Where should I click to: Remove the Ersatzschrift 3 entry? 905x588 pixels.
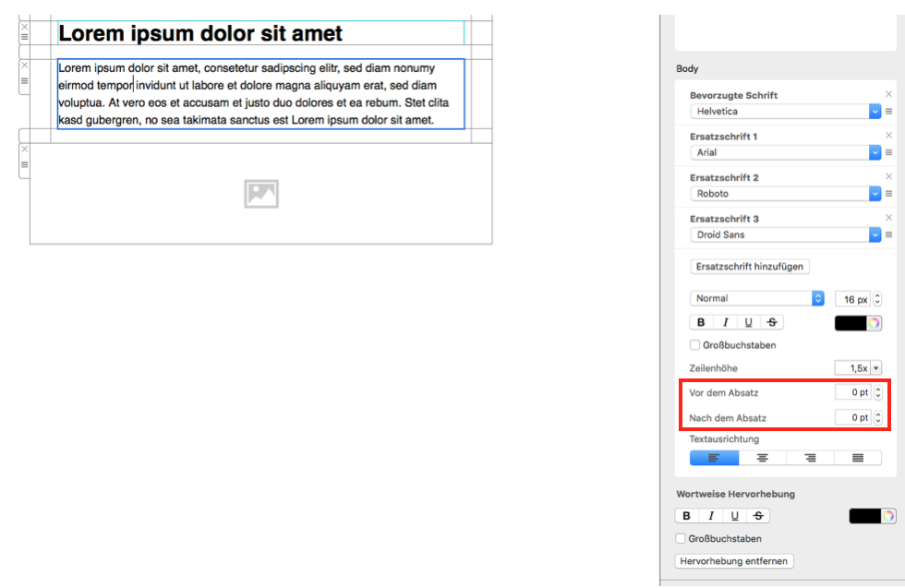tap(888, 218)
